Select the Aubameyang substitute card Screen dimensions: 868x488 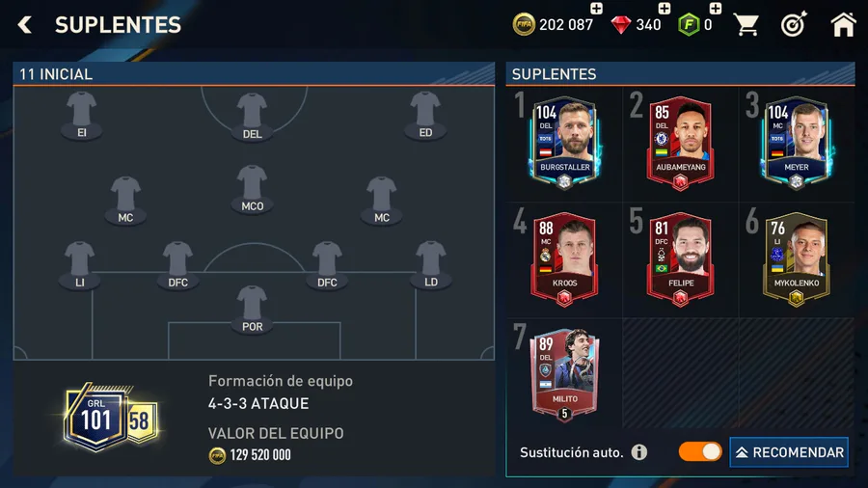click(680, 144)
